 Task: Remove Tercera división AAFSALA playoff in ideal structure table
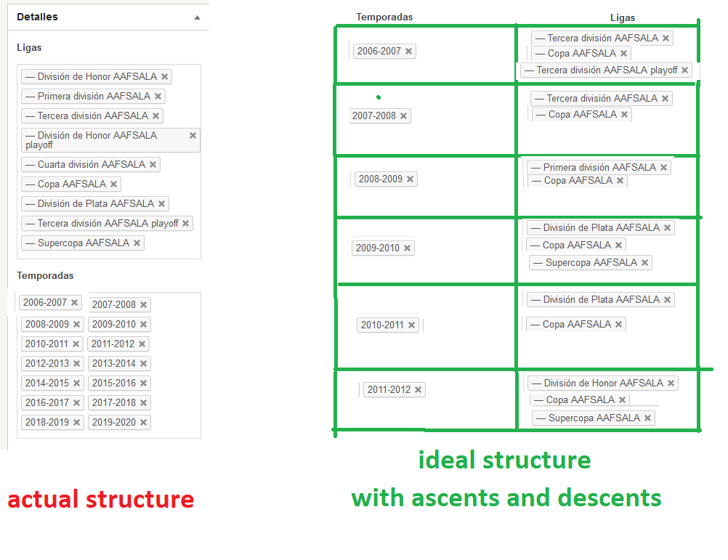684,70
